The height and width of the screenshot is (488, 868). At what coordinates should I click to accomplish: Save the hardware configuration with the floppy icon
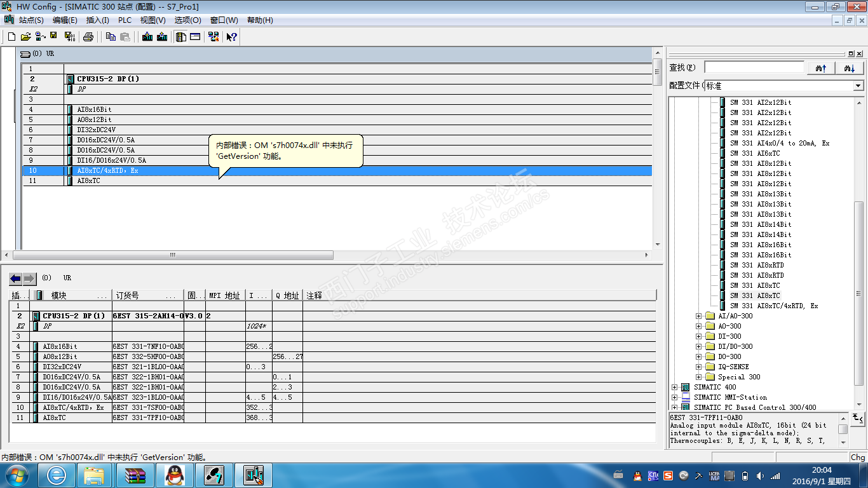click(x=53, y=37)
